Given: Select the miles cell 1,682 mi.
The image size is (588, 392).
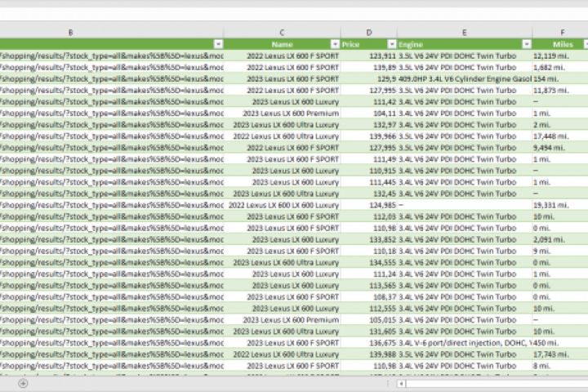Looking at the screenshot, I should tap(560, 68).
